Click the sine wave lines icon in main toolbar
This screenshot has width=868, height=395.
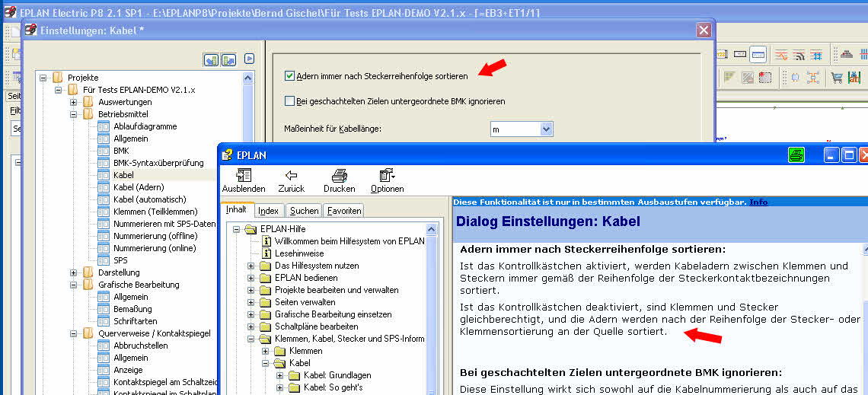(x=780, y=55)
